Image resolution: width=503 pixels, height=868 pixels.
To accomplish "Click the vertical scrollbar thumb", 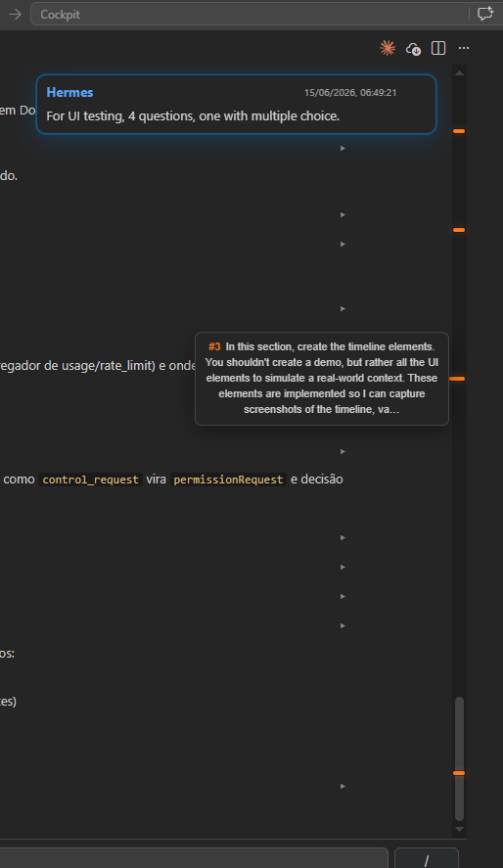I will tap(459, 758).
